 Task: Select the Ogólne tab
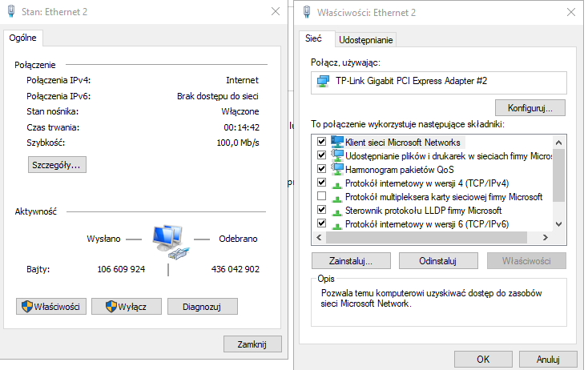pyautogui.click(x=22, y=38)
